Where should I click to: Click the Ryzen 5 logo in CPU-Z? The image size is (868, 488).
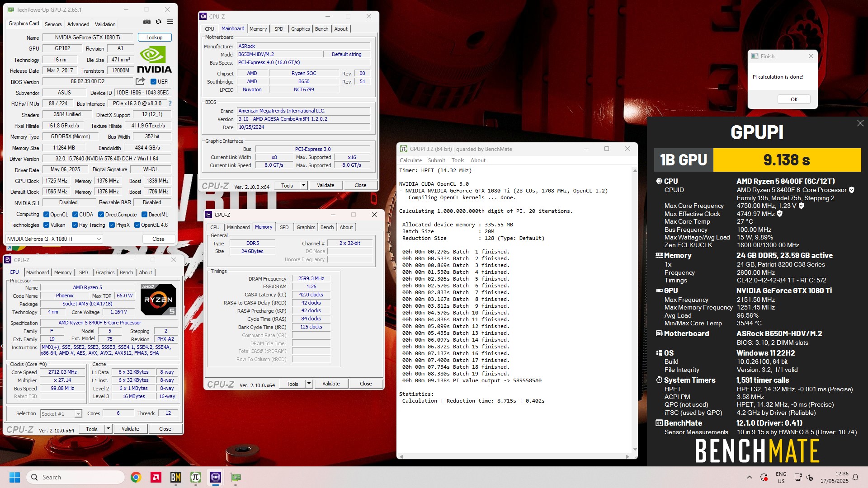(158, 299)
